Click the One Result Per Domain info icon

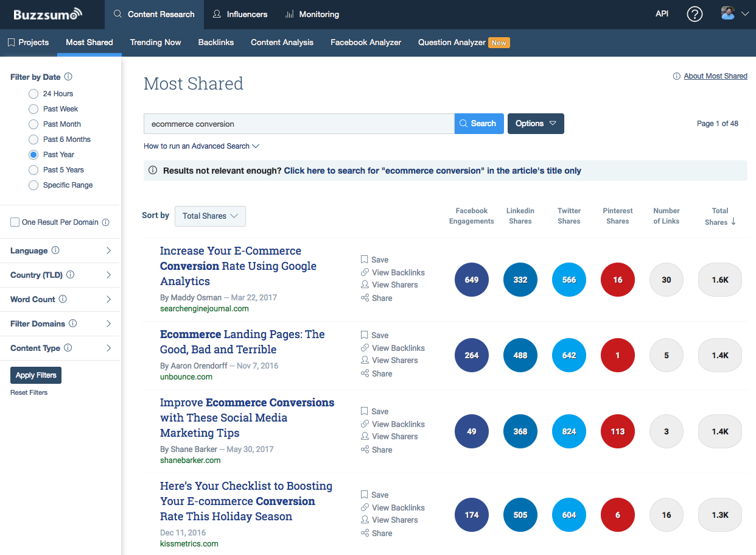click(x=106, y=222)
